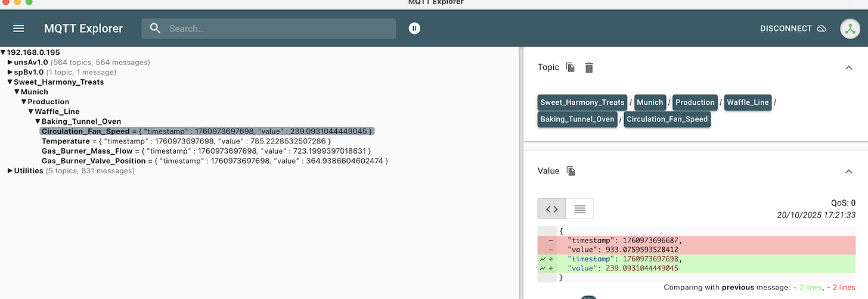Click the search magnifier icon
Screen dimensions: 868x299
[155, 29]
